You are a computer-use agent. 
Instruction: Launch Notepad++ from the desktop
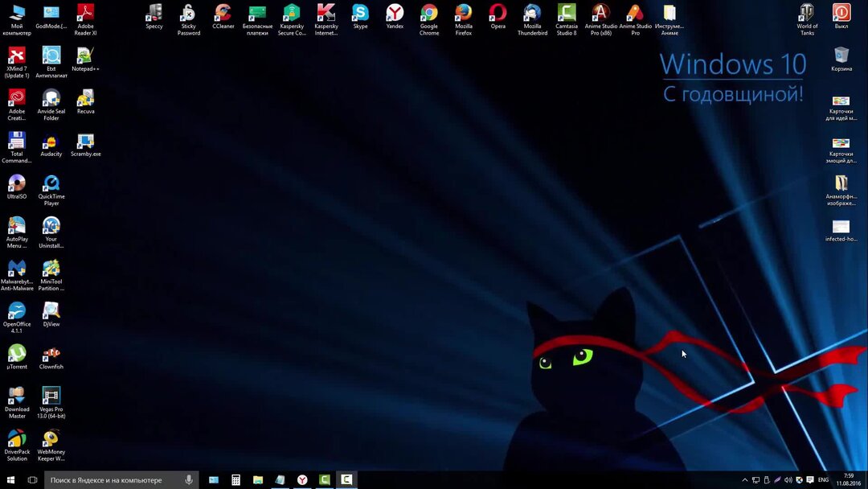click(85, 60)
